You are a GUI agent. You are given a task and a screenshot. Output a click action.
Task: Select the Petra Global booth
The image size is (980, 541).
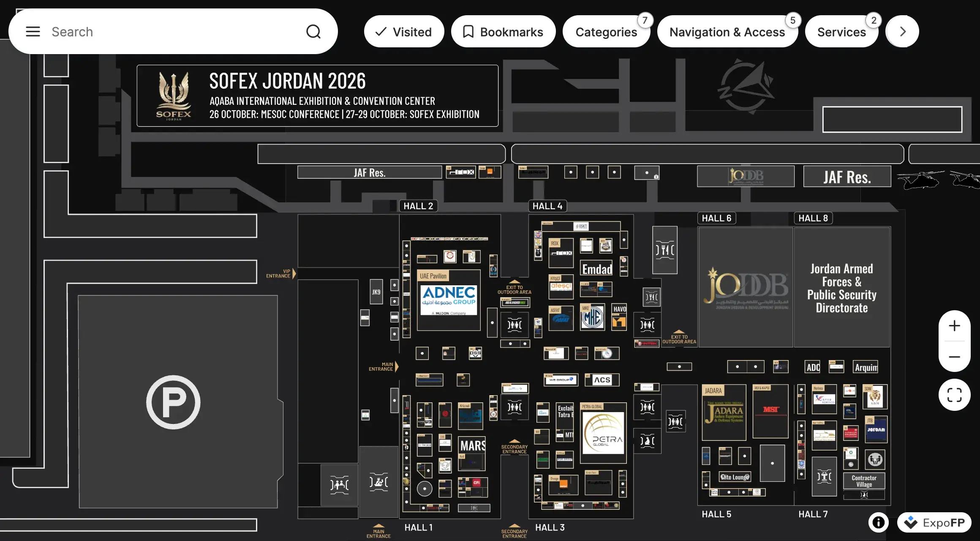pos(603,434)
